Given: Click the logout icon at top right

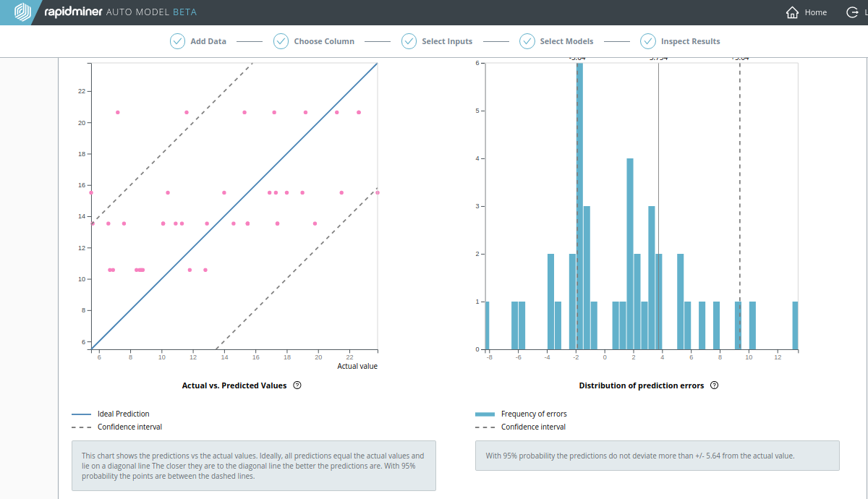Looking at the screenshot, I should [x=852, y=12].
